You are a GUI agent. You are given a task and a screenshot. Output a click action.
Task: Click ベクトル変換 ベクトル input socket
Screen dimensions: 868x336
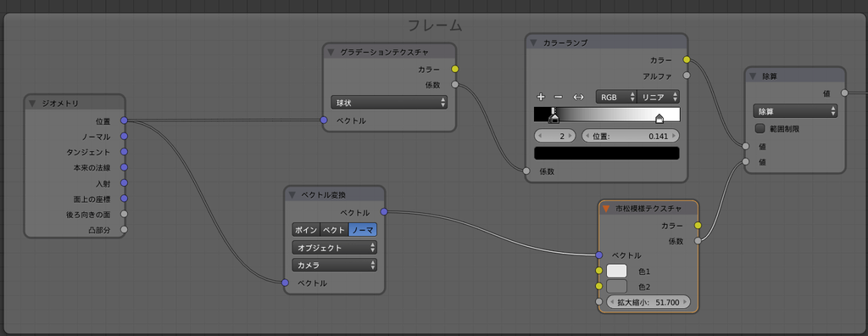(x=285, y=283)
